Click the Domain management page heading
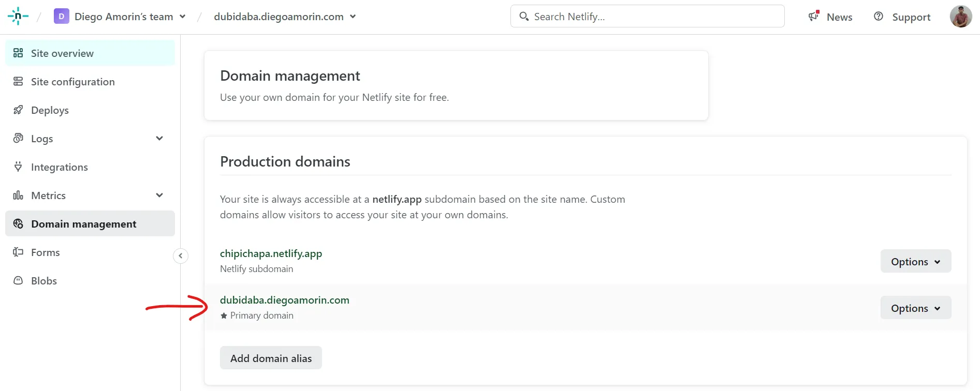980x391 pixels. 290,76
